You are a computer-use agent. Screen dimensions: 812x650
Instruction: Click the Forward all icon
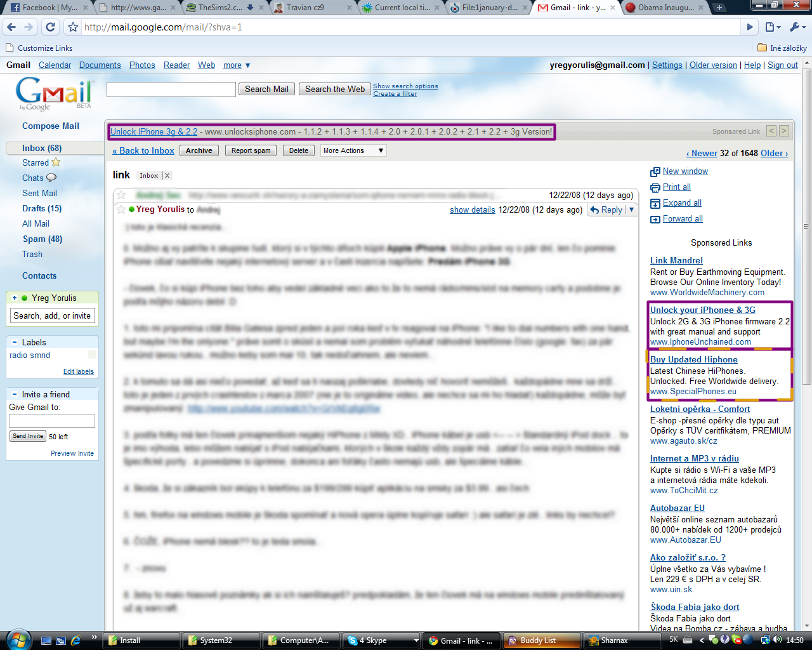(x=655, y=219)
